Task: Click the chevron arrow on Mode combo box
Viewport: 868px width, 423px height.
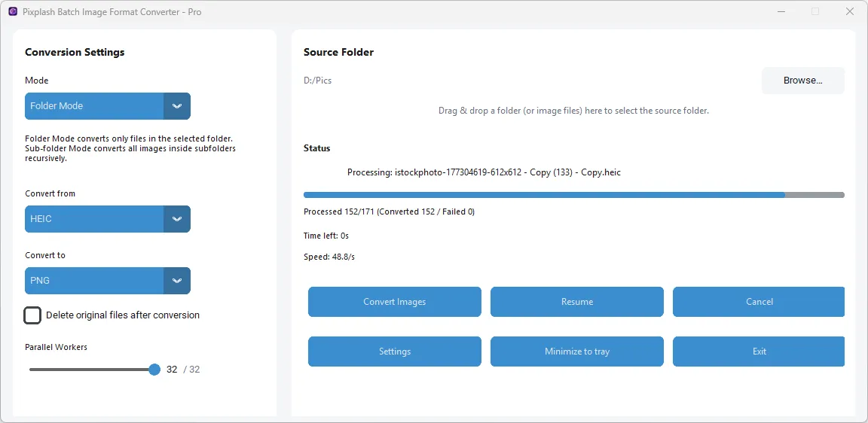Action: coord(177,106)
